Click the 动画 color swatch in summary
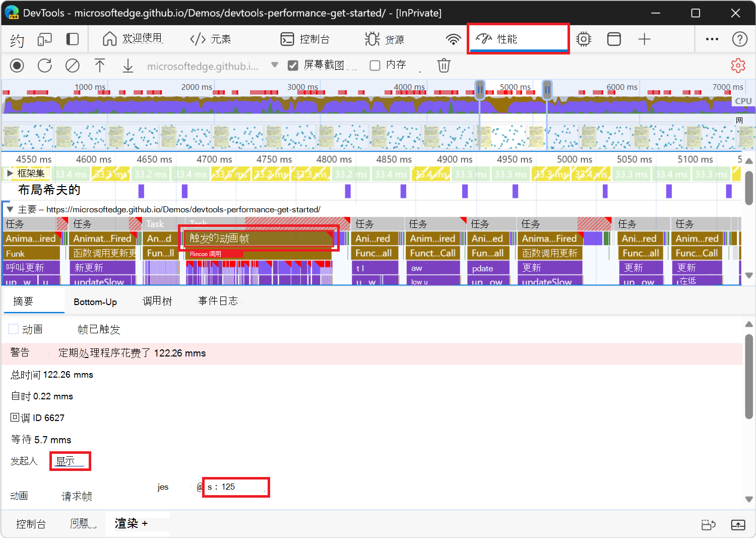 14,329
